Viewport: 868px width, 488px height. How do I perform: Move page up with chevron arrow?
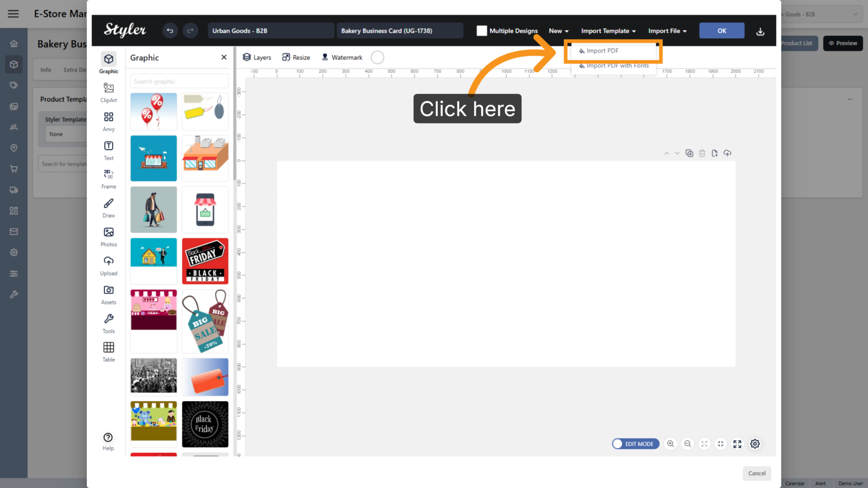(667, 153)
